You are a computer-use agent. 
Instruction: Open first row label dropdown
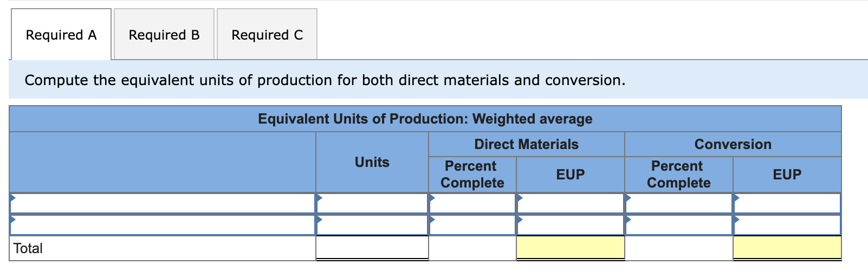tap(163, 204)
